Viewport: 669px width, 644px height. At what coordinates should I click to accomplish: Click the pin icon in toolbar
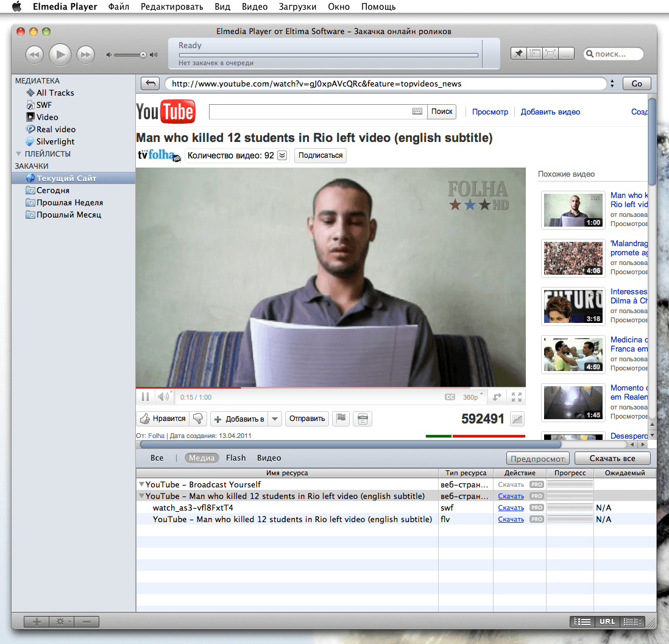(519, 54)
